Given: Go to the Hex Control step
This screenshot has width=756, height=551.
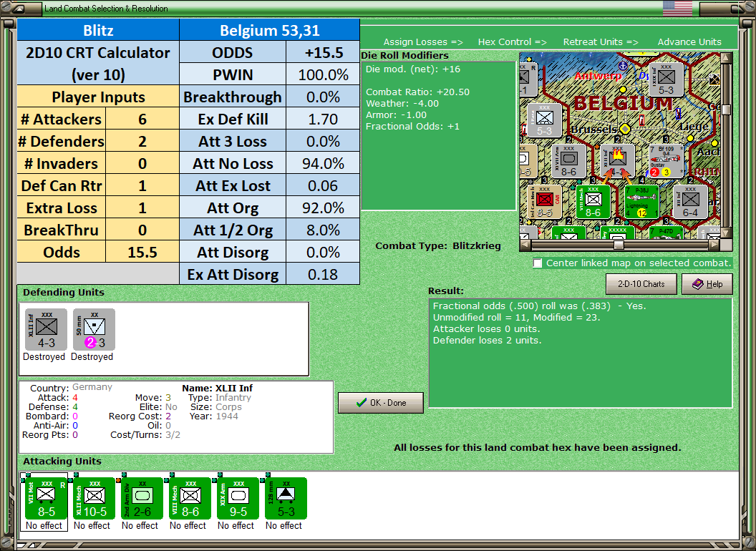Looking at the screenshot, I should point(512,42).
